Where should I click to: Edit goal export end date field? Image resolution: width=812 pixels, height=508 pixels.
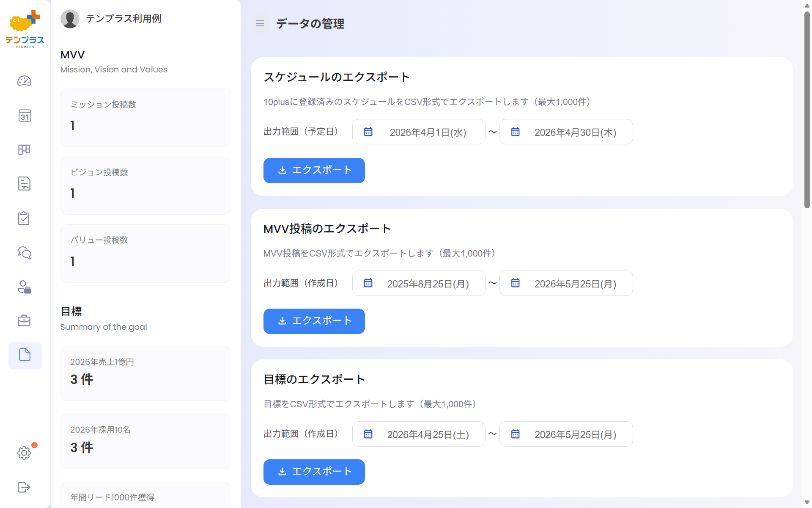pyautogui.click(x=566, y=434)
